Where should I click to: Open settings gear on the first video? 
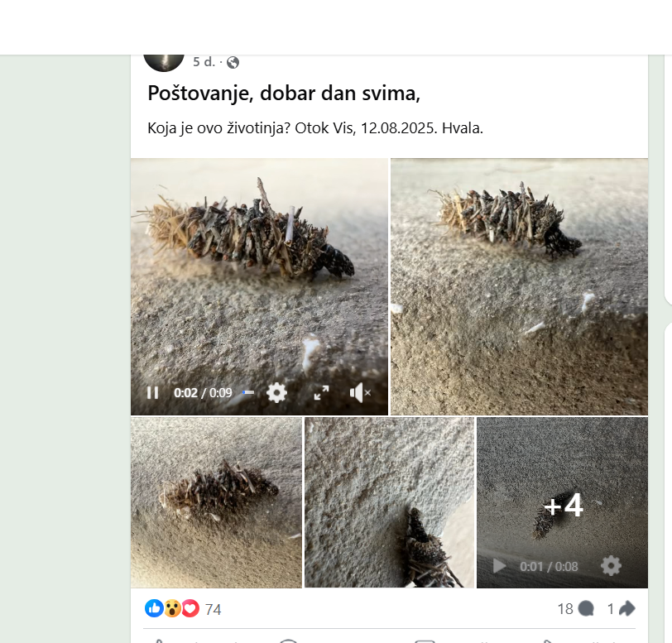point(276,392)
